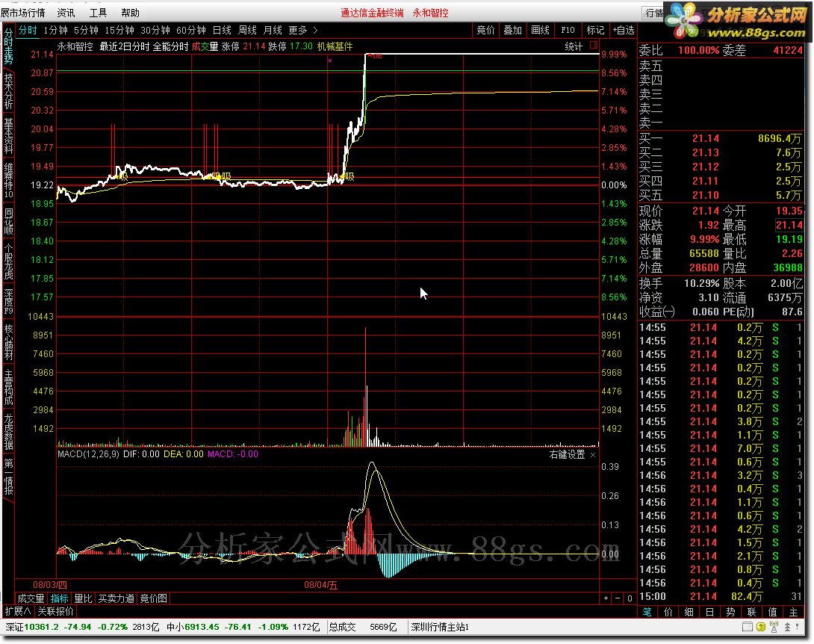Select the 指标 sub-chart tab
Viewport: 814px width, 644px height.
[x=59, y=598]
